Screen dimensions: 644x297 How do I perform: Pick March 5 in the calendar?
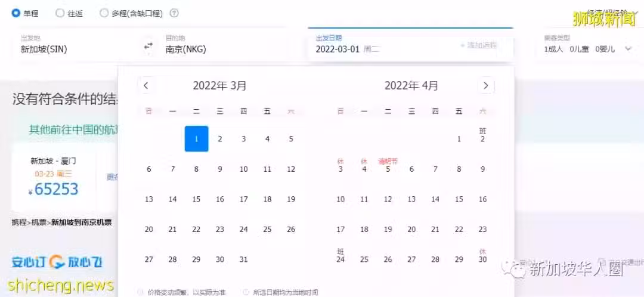tap(291, 139)
